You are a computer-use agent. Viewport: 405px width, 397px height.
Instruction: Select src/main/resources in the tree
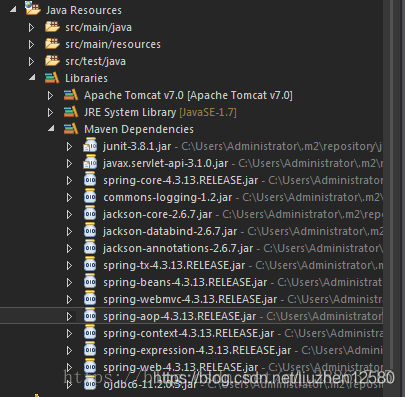113,44
